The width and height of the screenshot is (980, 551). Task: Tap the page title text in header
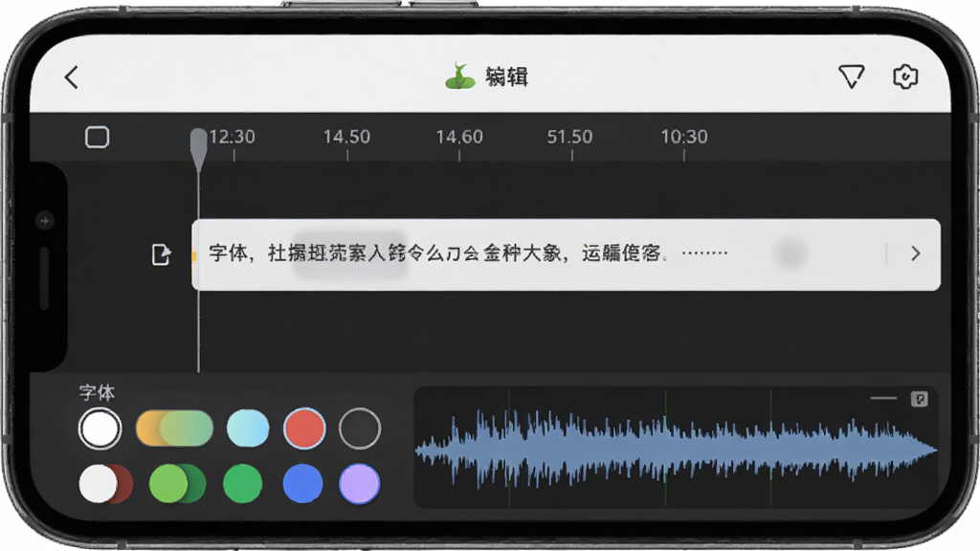pos(507,77)
